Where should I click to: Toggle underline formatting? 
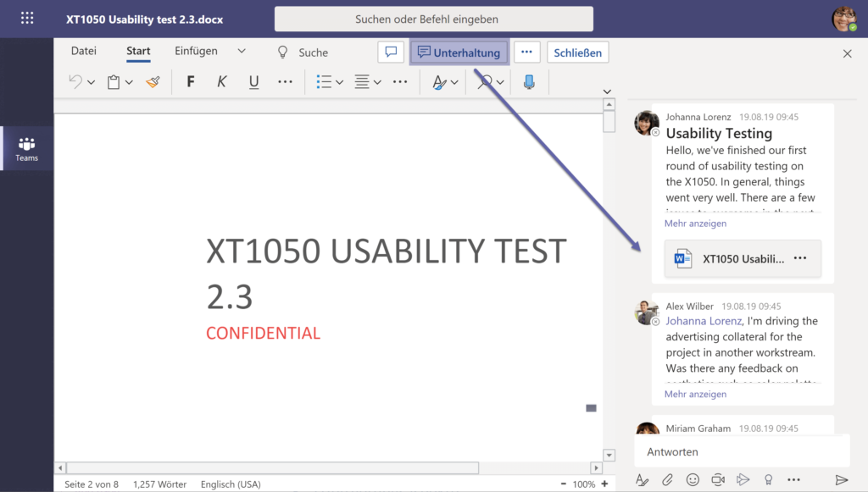253,81
